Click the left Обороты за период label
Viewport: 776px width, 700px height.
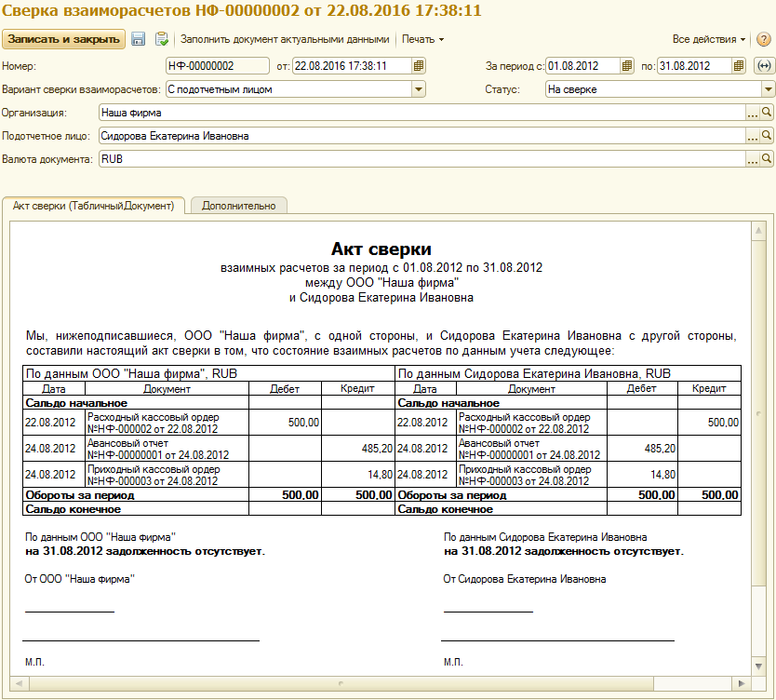point(80,495)
